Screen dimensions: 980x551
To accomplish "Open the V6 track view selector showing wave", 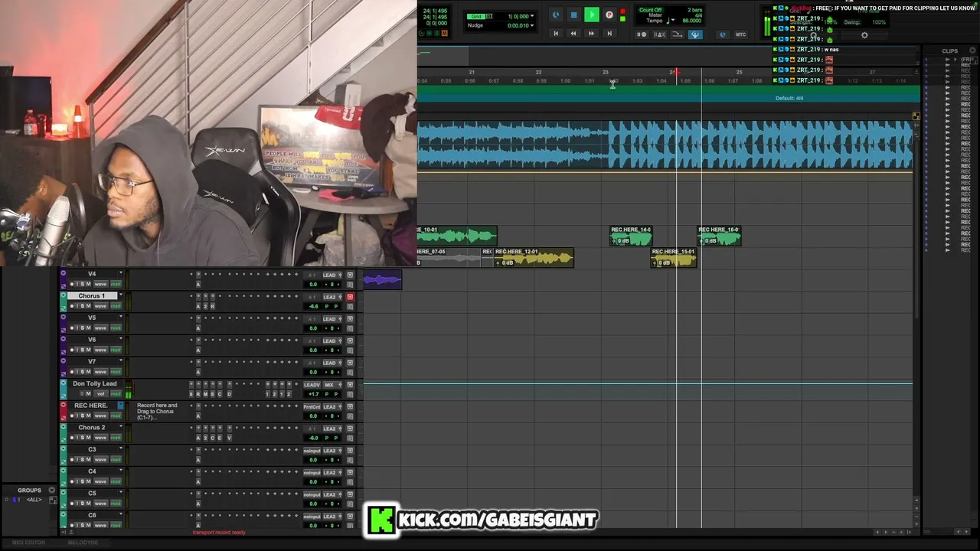I will pyautogui.click(x=100, y=350).
